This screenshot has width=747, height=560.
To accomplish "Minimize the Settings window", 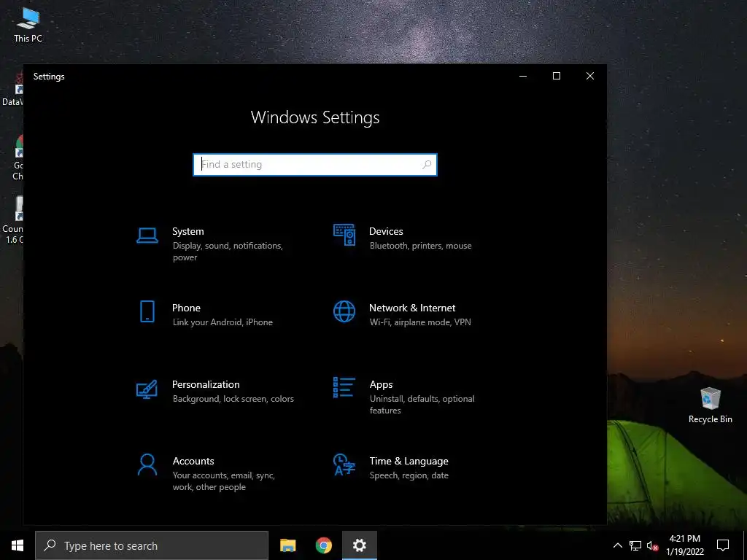I will pyautogui.click(x=522, y=76).
